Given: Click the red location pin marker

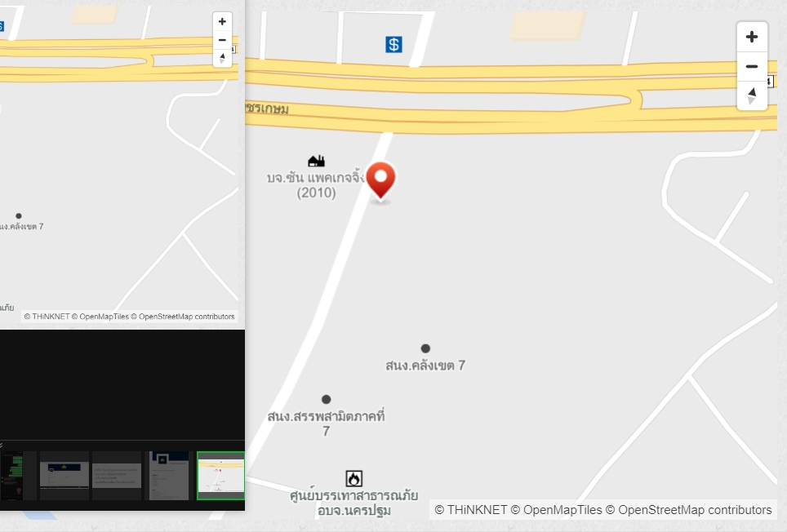Looking at the screenshot, I should 380,181.
